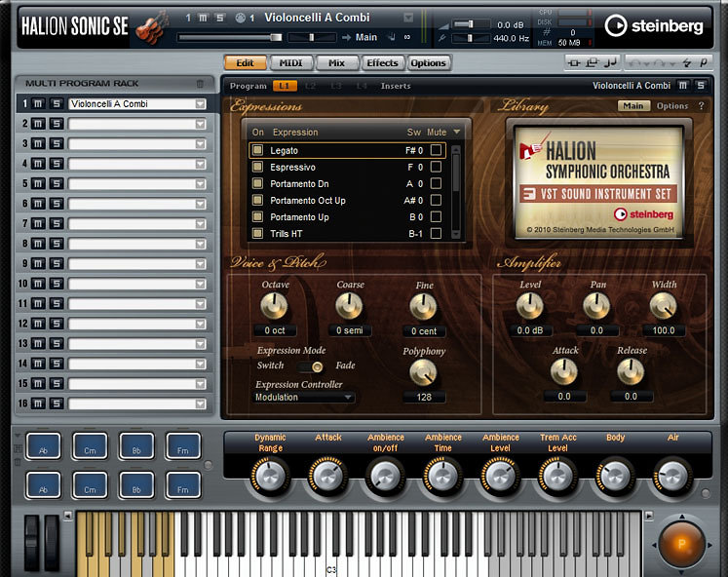Open the program dropdown for rack slot 2
This screenshot has height=577, width=728.
pyautogui.click(x=200, y=124)
